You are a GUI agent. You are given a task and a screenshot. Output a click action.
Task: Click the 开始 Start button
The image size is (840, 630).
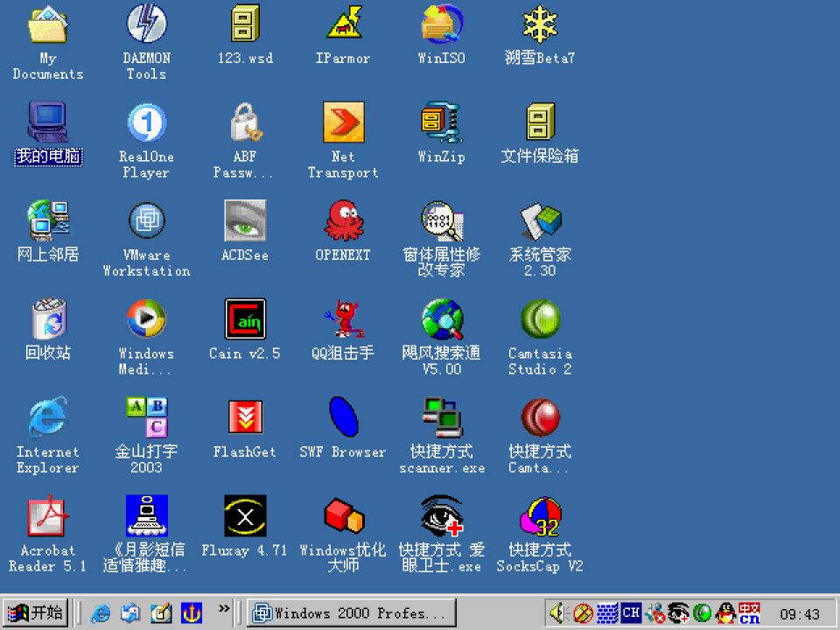35,612
